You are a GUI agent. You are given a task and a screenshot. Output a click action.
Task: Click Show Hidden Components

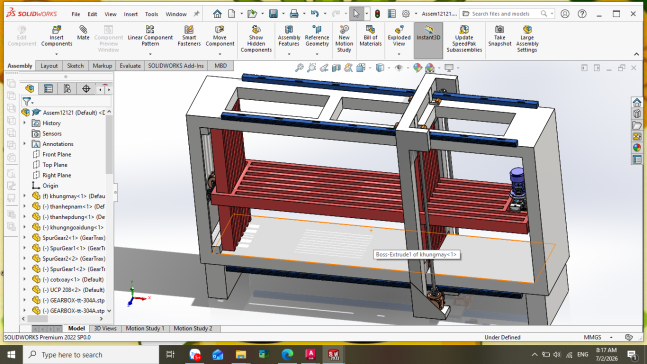click(x=256, y=39)
